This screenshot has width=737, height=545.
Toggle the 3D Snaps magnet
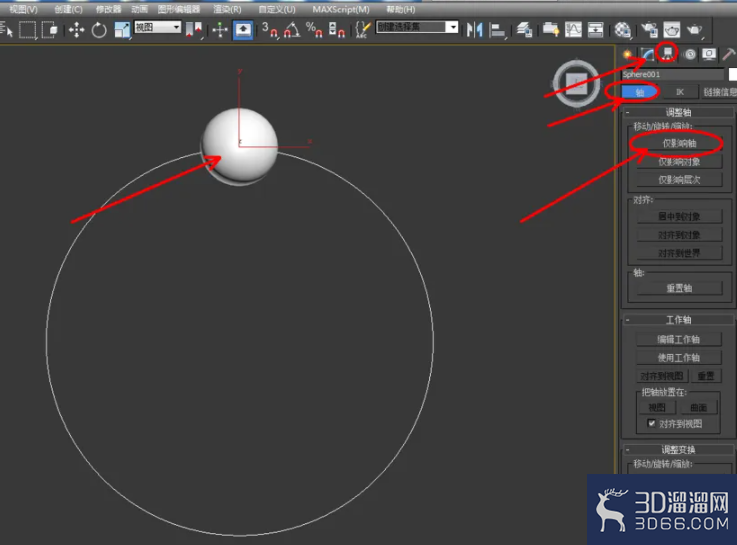click(x=270, y=30)
